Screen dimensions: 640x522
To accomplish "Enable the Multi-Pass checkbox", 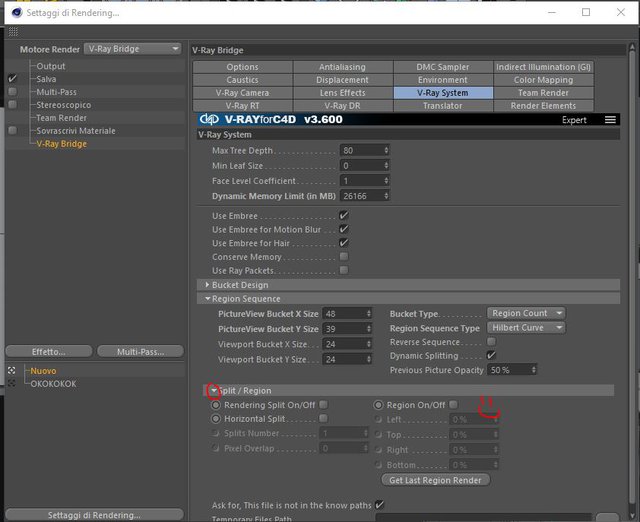I will tap(13, 91).
